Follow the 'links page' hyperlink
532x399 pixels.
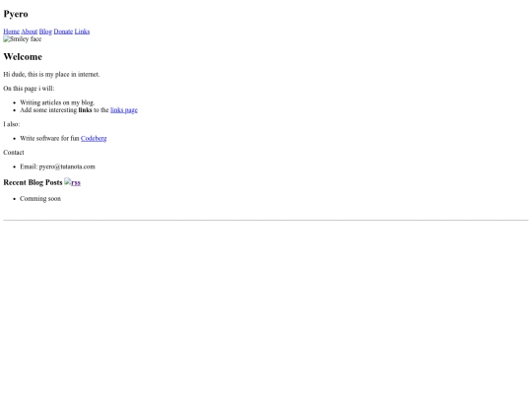pyautogui.click(x=124, y=110)
